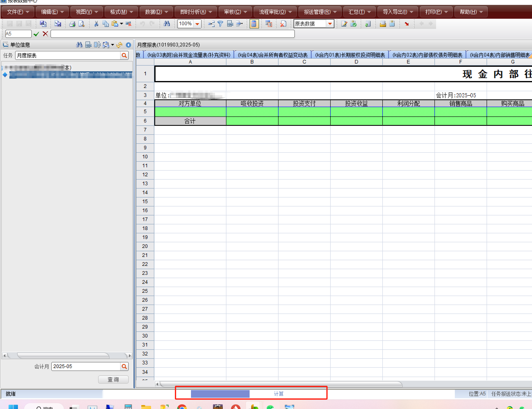Screen dimensions: 532x409
Task: Open the paste options dropdown arrow
Action: 121,24
